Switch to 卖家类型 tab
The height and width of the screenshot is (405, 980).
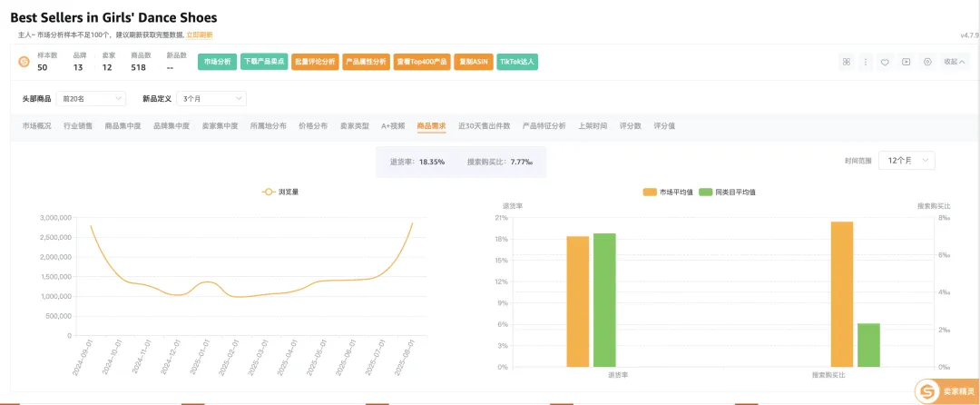(x=355, y=125)
